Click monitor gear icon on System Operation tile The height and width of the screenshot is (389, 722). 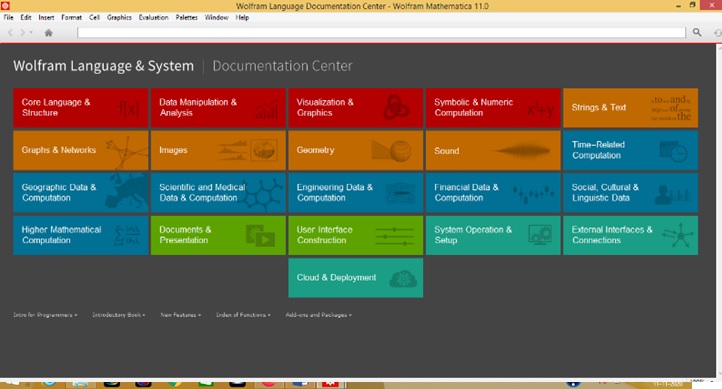tap(540, 235)
